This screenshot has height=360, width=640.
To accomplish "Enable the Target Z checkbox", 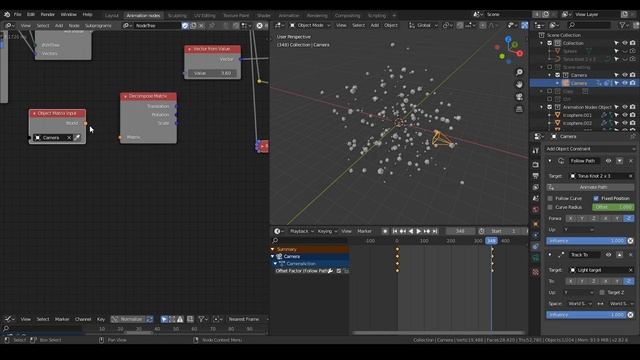I will pos(602,292).
